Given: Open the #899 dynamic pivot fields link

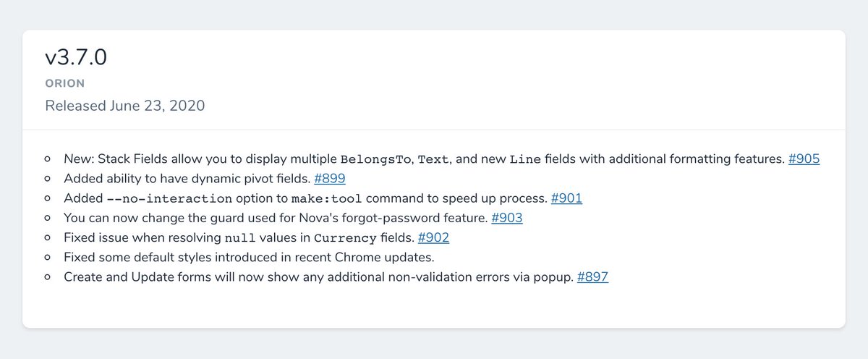Looking at the screenshot, I should click(x=329, y=178).
